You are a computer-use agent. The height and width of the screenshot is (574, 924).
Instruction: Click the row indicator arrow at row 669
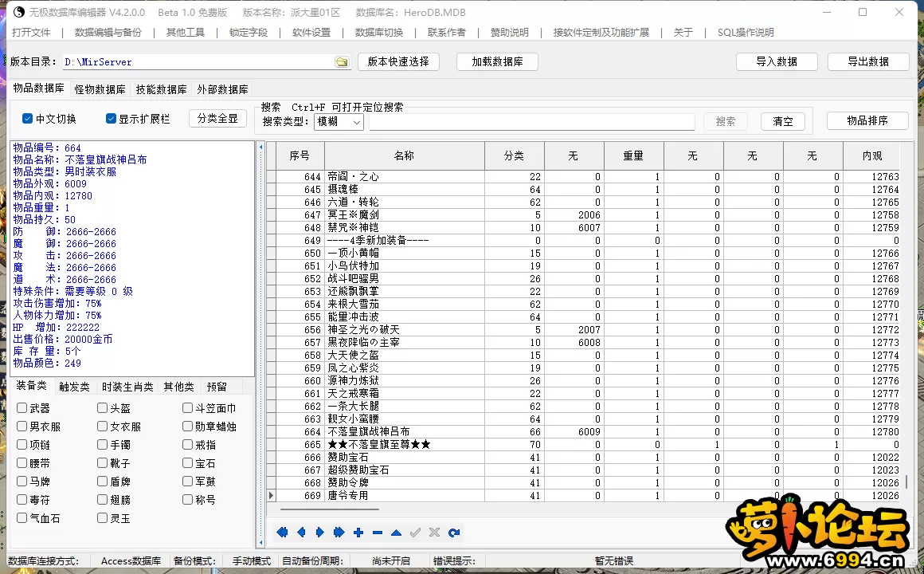pyautogui.click(x=271, y=496)
